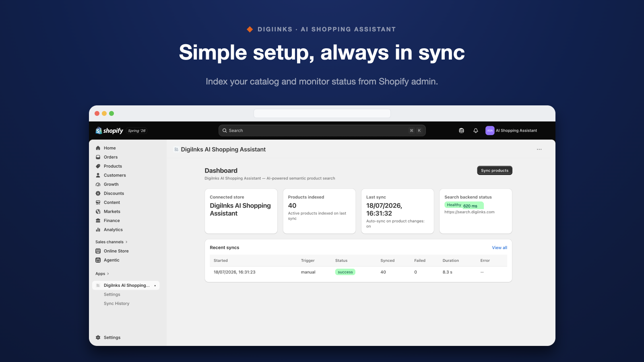Click the green maximize window dot
Viewport: 644px width, 362px height.
point(111,113)
